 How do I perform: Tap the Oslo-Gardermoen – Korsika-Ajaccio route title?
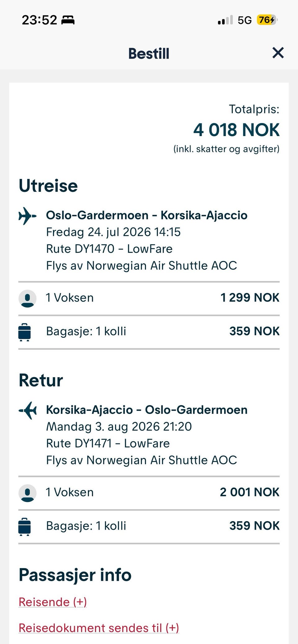[x=147, y=215]
